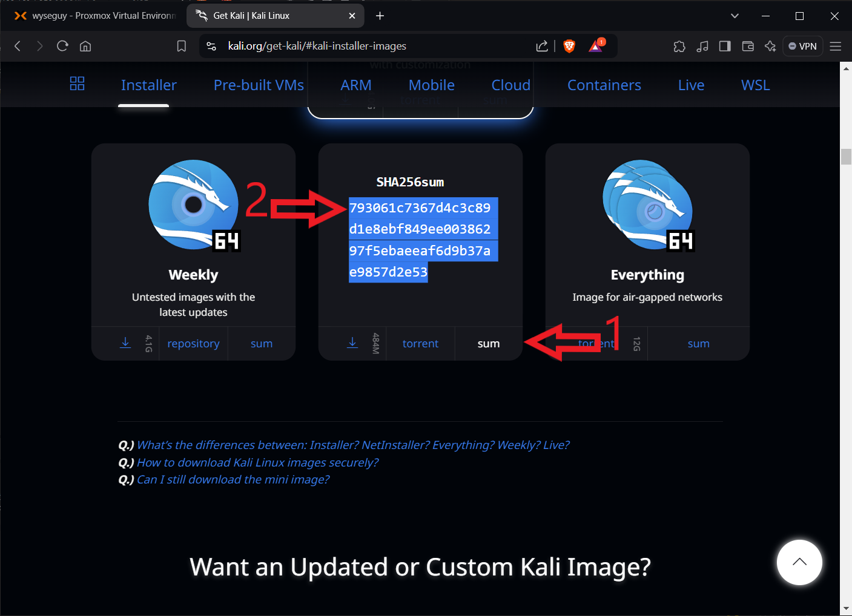
Task: Click sum on the SHA256sum card
Action: tap(489, 344)
